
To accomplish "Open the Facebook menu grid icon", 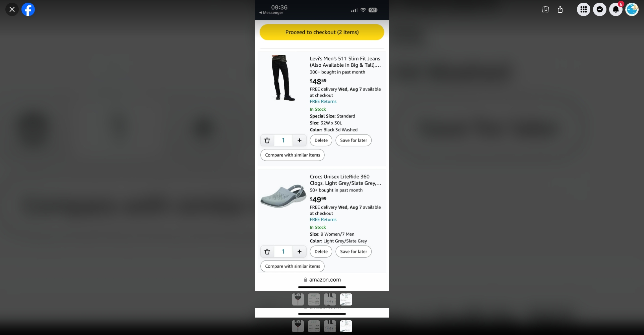I will tap(584, 9).
